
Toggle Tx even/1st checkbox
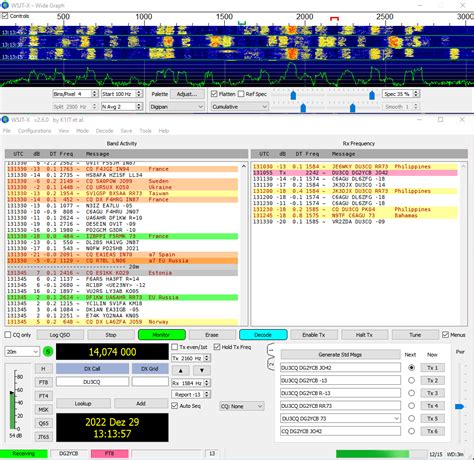(x=174, y=347)
